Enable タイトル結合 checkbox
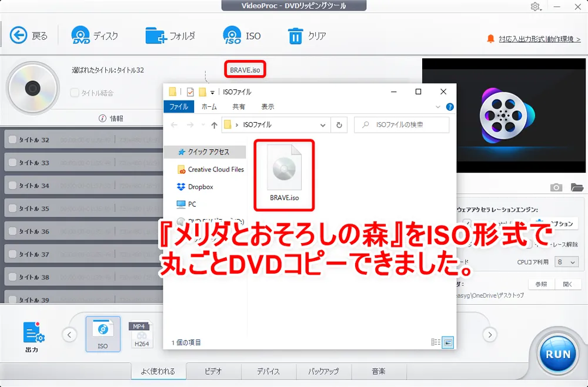The width and height of the screenshot is (588, 387). point(75,93)
